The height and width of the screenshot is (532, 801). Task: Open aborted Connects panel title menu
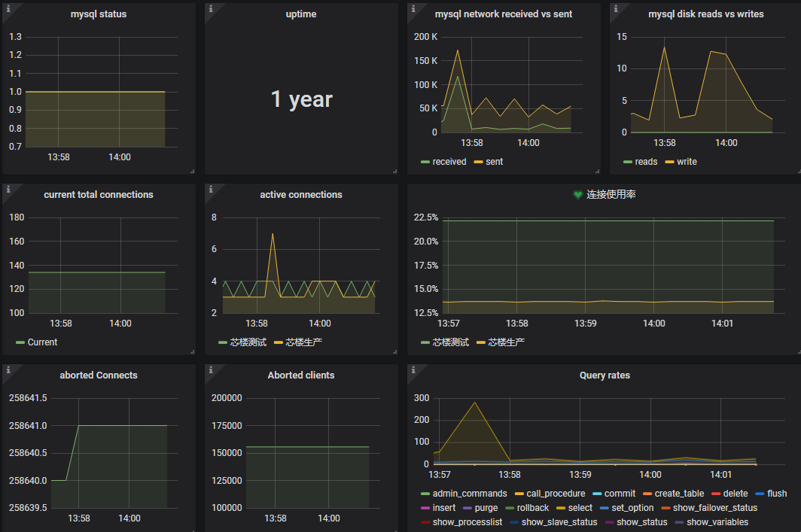point(99,375)
